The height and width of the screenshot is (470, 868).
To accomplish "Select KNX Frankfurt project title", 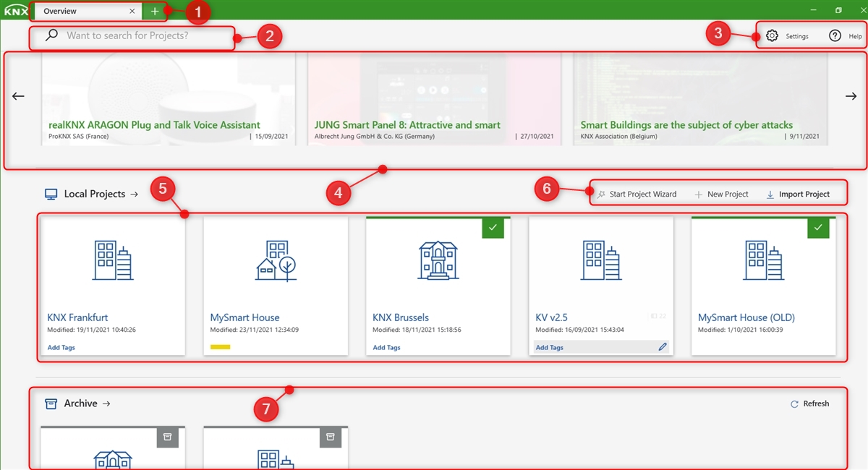I will pyautogui.click(x=78, y=317).
